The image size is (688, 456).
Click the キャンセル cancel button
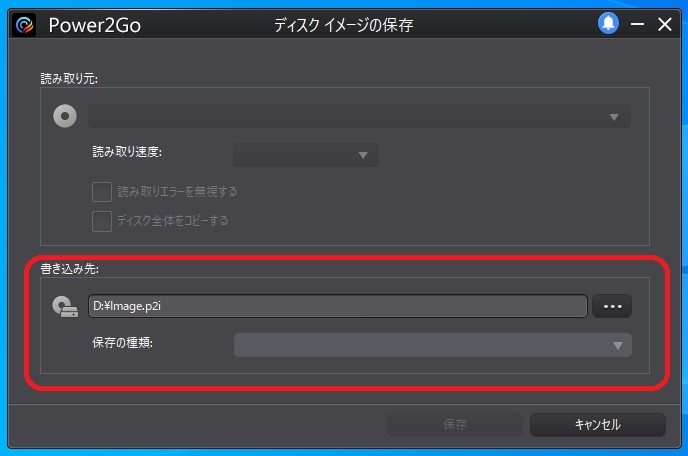(x=598, y=424)
